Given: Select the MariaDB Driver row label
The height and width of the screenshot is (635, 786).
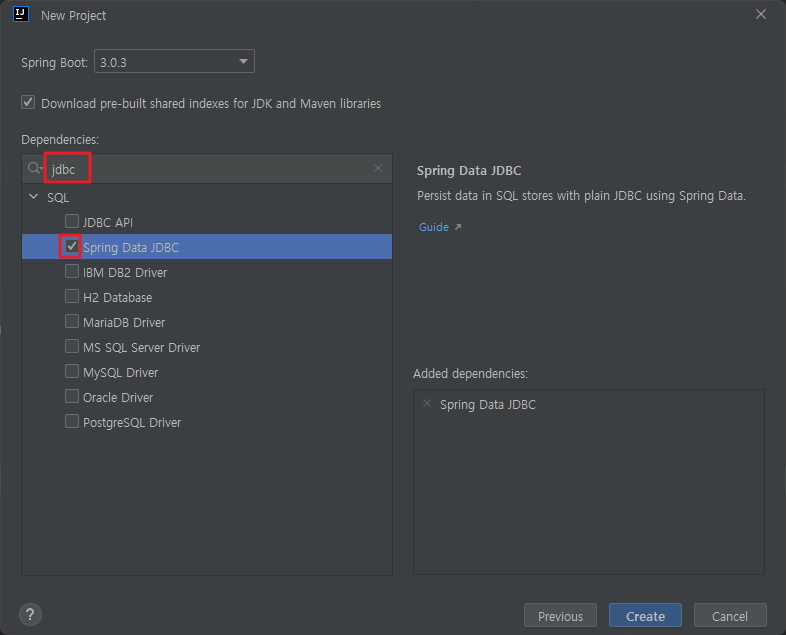Looking at the screenshot, I should click(124, 323).
